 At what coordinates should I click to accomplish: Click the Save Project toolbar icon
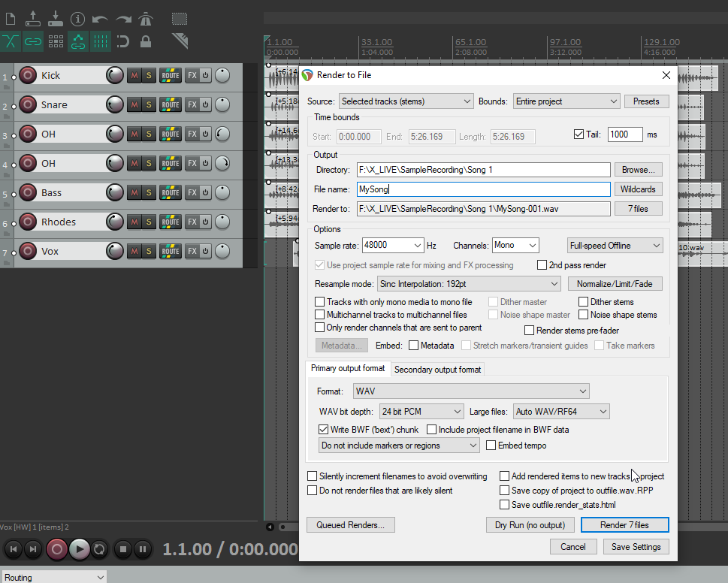coord(56,19)
